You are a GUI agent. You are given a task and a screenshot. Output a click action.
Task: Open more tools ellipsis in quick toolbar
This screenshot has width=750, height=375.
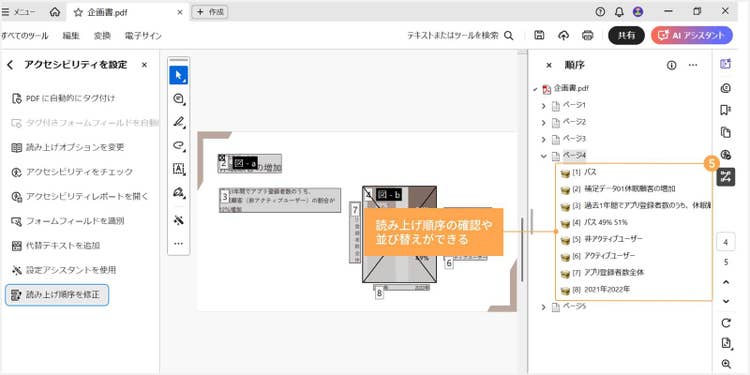point(178,243)
